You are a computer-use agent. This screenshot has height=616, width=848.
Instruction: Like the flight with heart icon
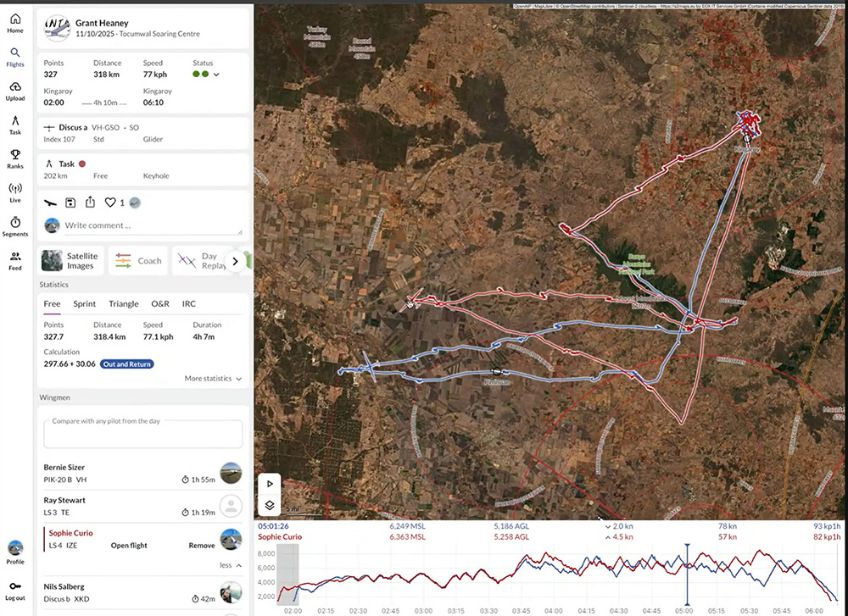tap(110, 203)
